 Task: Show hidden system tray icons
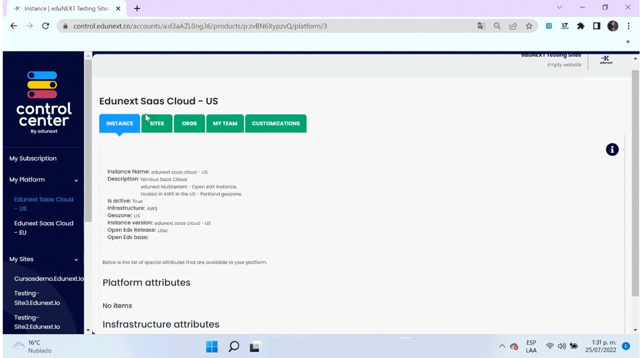(502, 346)
